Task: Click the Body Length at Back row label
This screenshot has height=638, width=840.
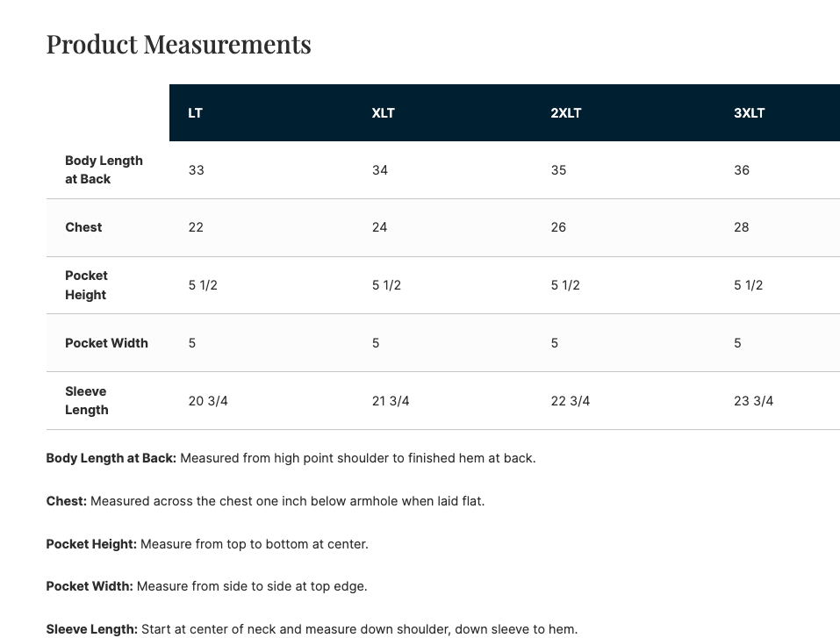Action: pyautogui.click(x=104, y=170)
